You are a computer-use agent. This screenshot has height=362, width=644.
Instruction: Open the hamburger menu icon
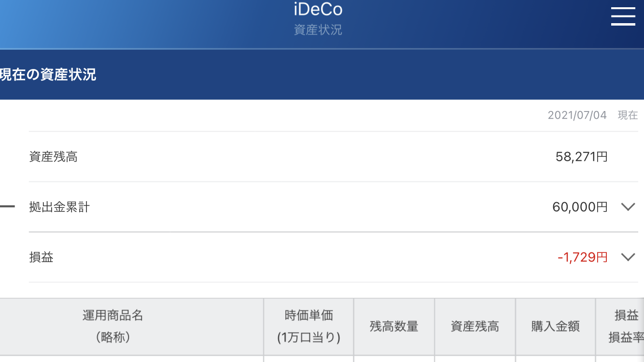[x=623, y=16]
